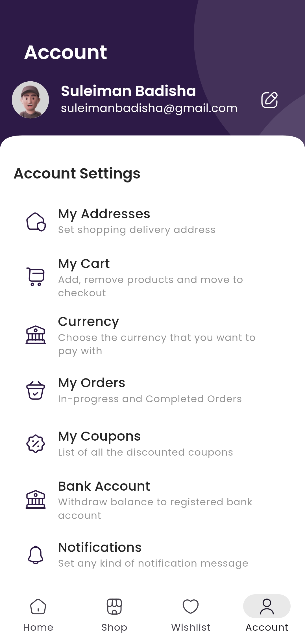Open the profile avatar picture
The image size is (305, 644).
[30, 100]
